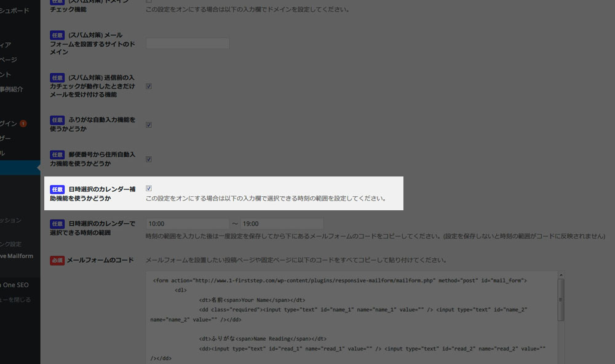615x364 pixels.
Task: Open the ンク設定 sidebar submenu item
Action: click(10, 244)
